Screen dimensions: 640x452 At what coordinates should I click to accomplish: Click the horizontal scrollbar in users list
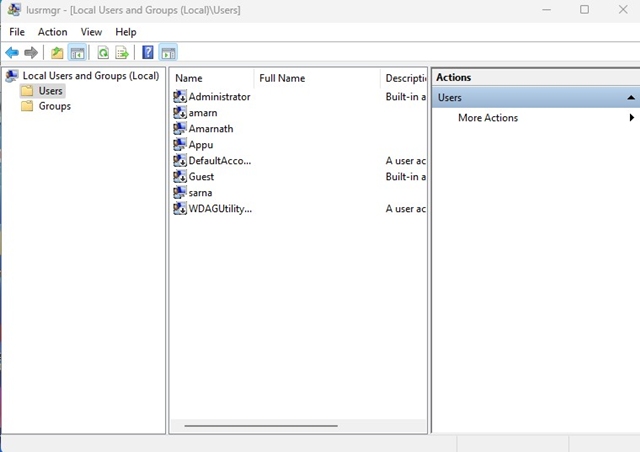(261, 426)
